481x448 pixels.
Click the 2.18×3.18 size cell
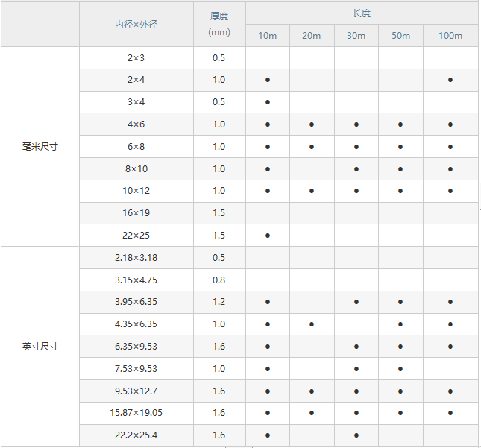point(136,258)
